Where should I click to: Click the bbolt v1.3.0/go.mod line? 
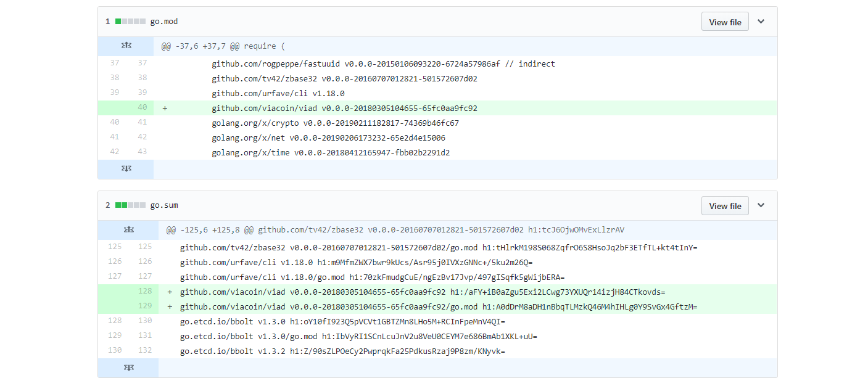[x=358, y=336]
